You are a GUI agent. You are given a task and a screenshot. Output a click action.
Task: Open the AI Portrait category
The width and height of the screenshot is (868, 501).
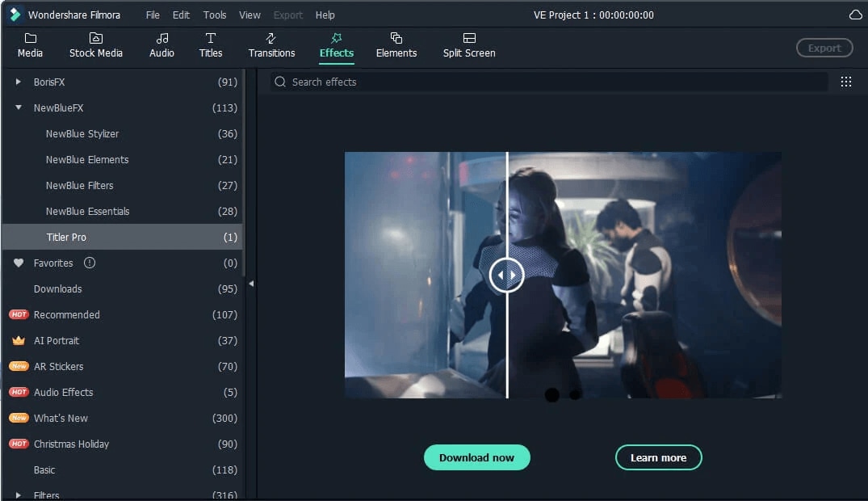[x=122, y=340]
